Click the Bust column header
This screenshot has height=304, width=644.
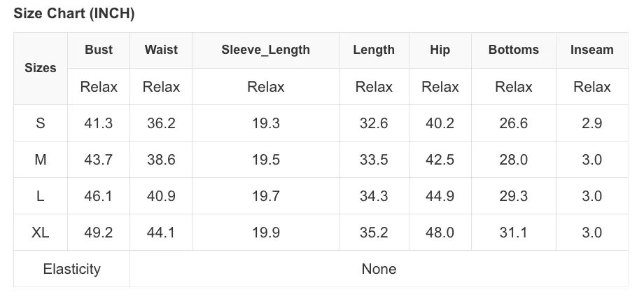pos(99,50)
